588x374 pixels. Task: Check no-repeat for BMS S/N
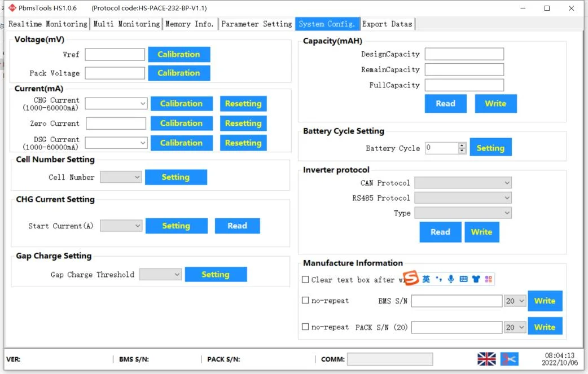tap(305, 301)
